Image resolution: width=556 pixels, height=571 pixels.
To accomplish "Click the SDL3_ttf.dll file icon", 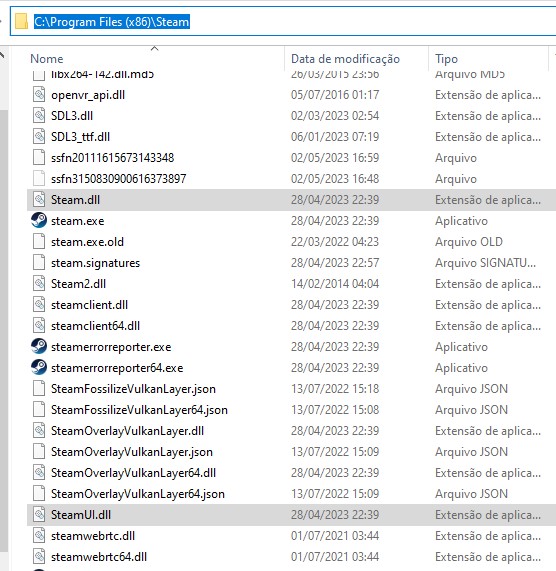I will point(39,137).
